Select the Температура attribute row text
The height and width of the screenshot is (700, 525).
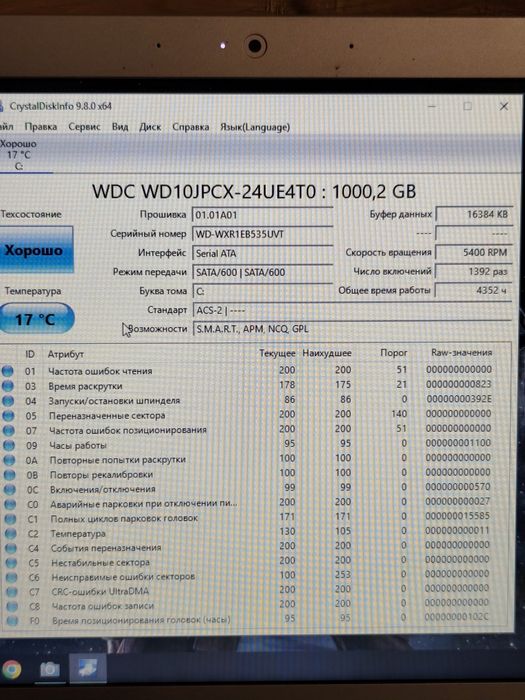coord(78,533)
